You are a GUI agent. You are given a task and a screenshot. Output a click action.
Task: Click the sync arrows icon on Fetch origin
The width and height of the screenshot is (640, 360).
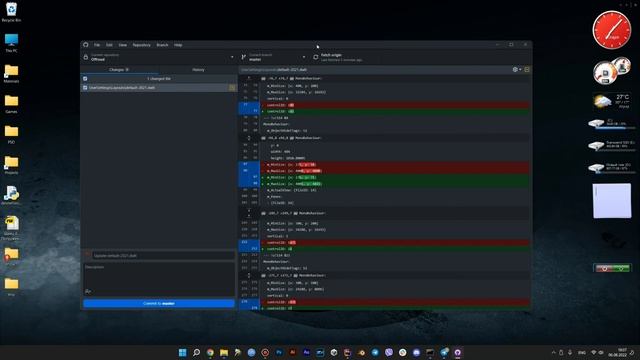pos(316,57)
